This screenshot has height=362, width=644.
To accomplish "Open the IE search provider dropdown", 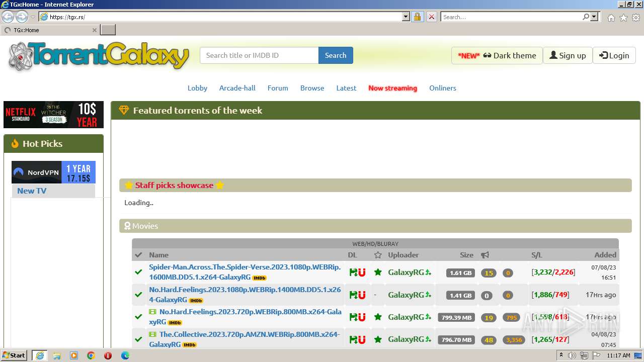I will click(594, 17).
